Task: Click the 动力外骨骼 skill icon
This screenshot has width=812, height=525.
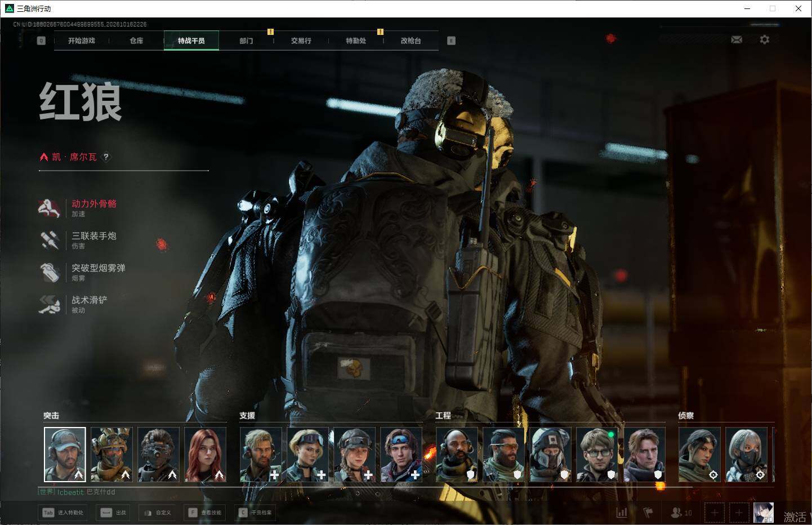Action: click(x=50, y=208)
